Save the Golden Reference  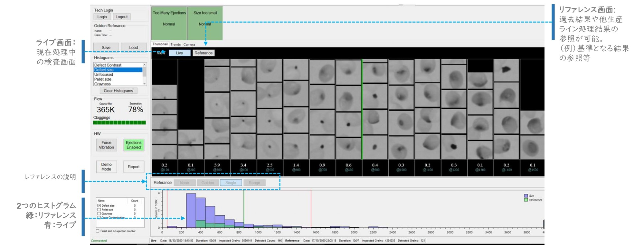coord(106,47)
